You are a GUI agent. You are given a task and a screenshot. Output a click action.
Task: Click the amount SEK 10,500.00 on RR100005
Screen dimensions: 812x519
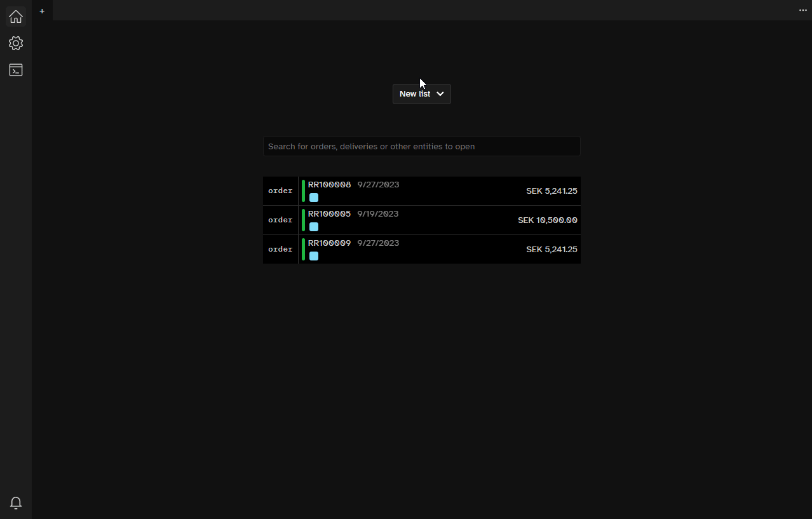click(547, 220)
